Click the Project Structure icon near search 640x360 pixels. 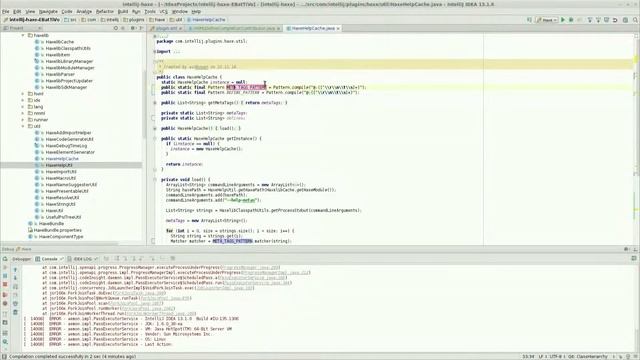click(x=625, y=20)
